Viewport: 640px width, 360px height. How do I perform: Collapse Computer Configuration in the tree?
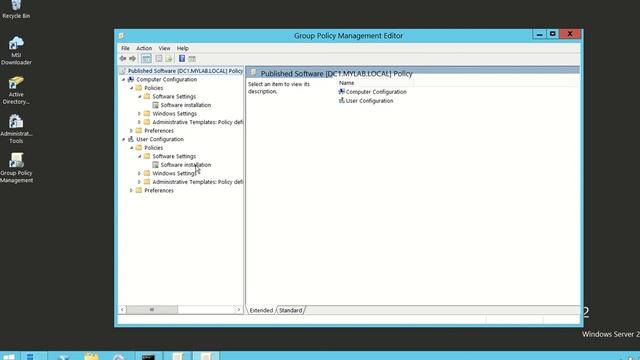(x=124, y=80)
